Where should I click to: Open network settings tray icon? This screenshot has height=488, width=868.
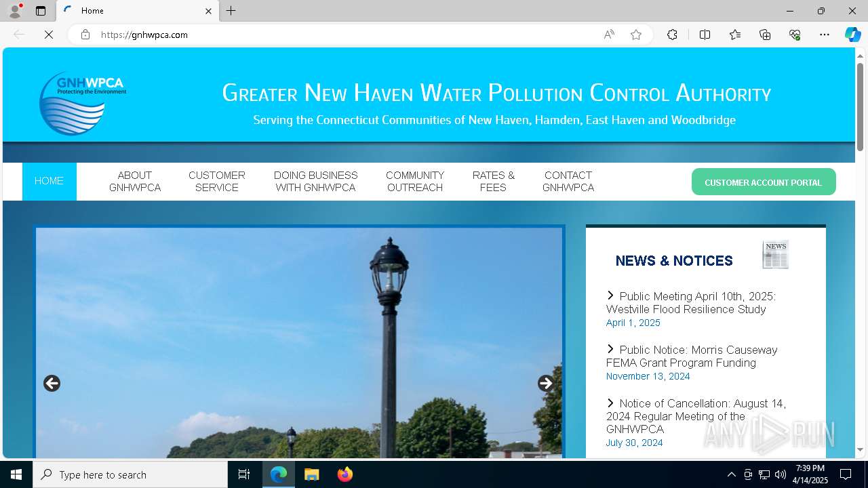click(764, 474)
